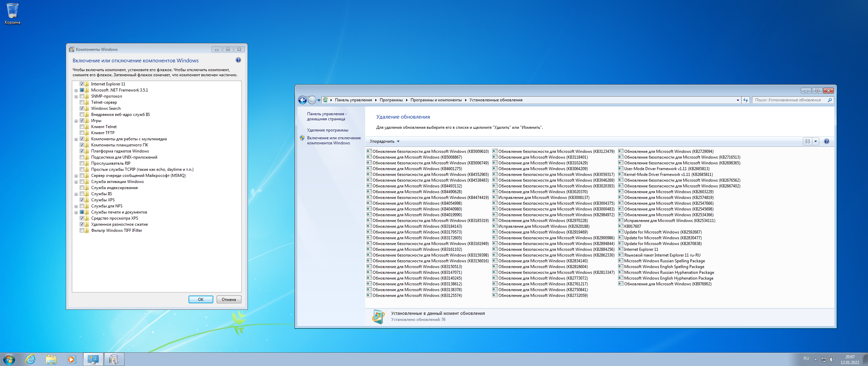Viewport: 868px width, 366px height.
Task: Open Панель управления домашняя страница link
Action: [x=327, y=117]
